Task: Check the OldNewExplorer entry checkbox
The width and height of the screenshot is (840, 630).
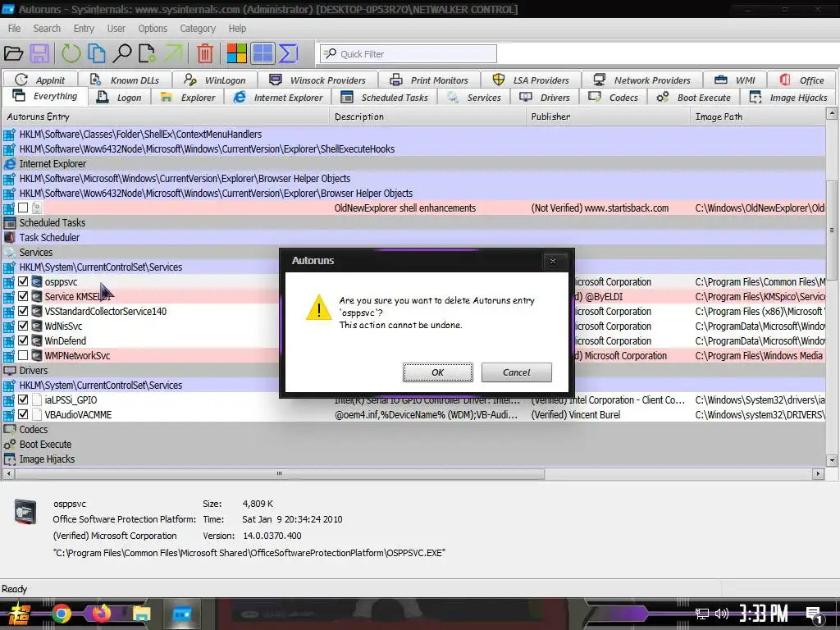Action: pyautogui.click(x=23, y=208)
